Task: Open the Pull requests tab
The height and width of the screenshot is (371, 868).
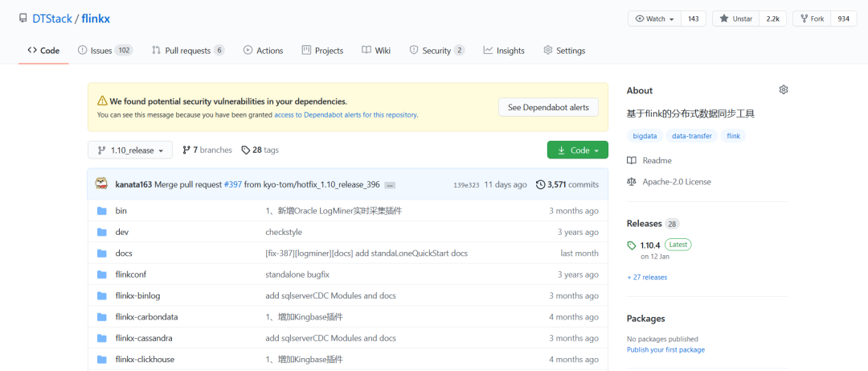Action: pos(186,51)
